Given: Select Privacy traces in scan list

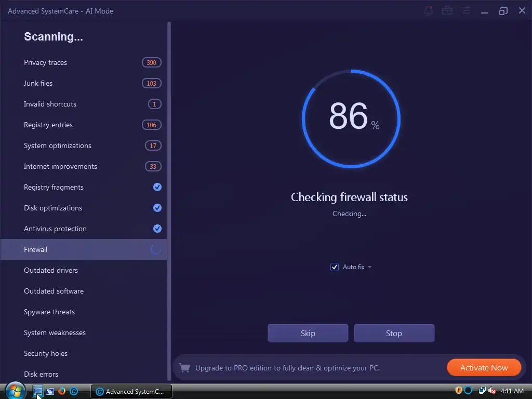Looking at the screenshot, I should 84,62.
